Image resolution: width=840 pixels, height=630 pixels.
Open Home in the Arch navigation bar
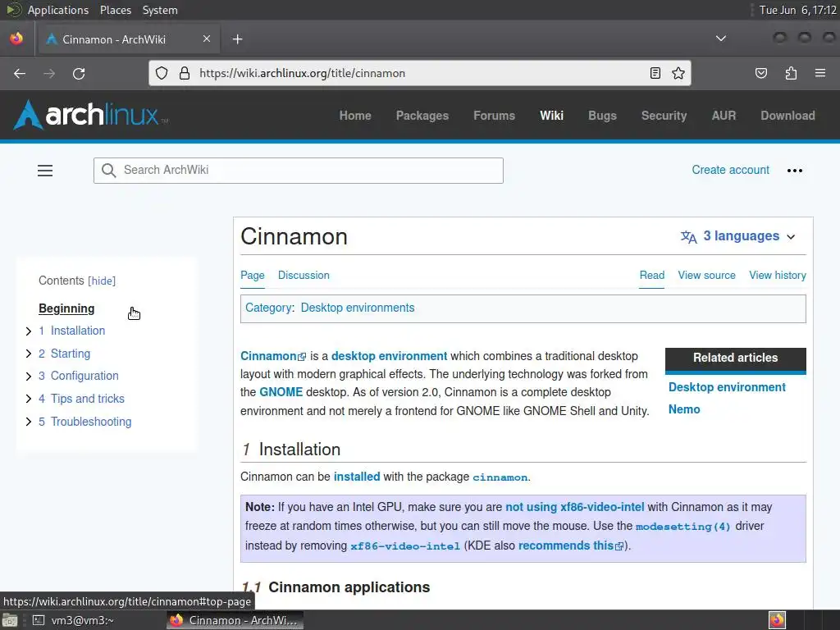point(355,116)
